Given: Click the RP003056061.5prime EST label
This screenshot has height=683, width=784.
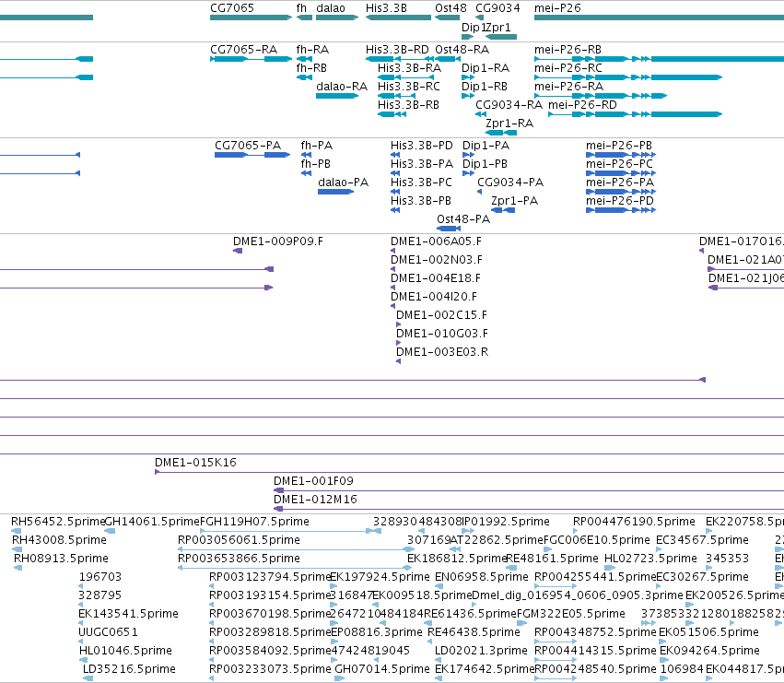Looking at the screenshot, I should [239, 540].
